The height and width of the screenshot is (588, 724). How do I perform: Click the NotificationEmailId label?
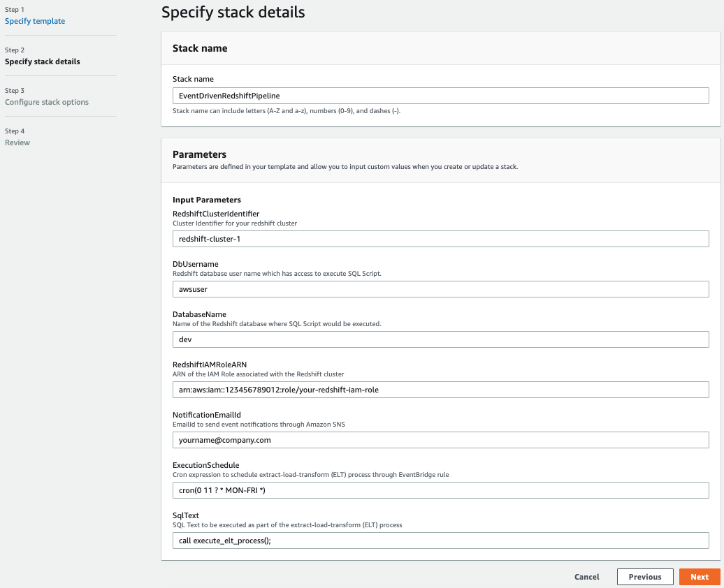(x=207, y=414)
